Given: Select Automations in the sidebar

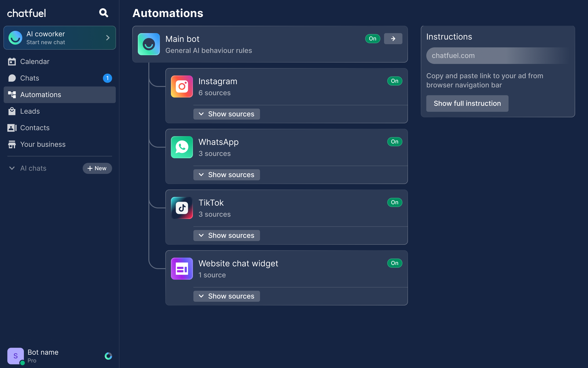Looking at the screenshot, I should pos(59,95).
